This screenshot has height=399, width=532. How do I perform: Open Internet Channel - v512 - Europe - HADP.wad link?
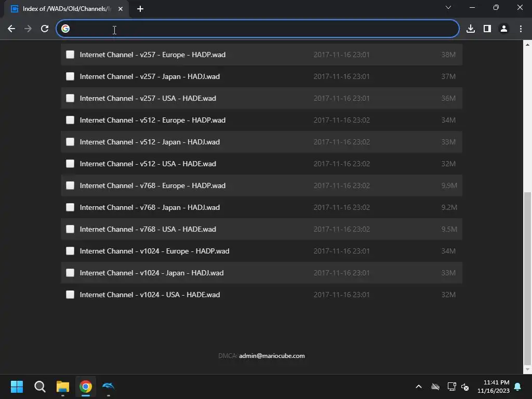(152, 120)
